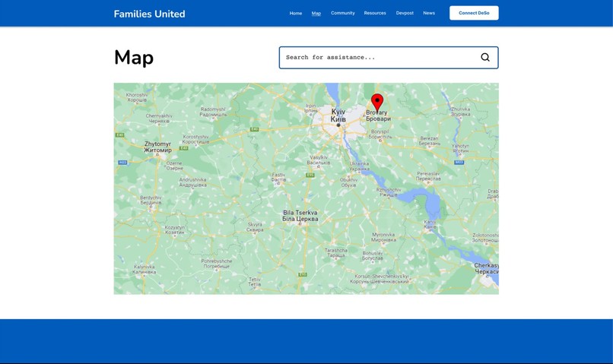Click the Tetiiv label on map
This screenshot has width=613, height=364.
point(255,282)
